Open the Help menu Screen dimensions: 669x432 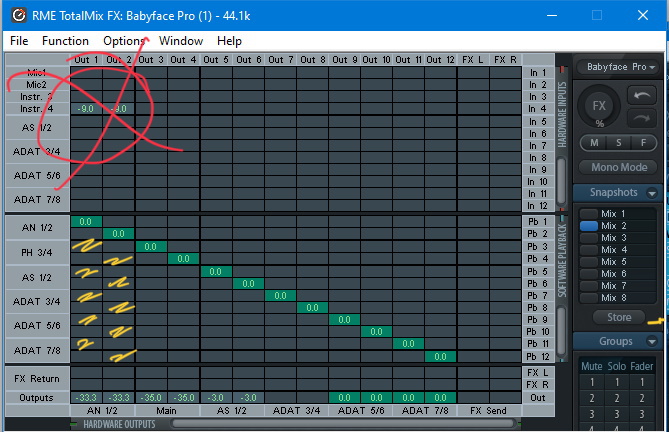229,41
